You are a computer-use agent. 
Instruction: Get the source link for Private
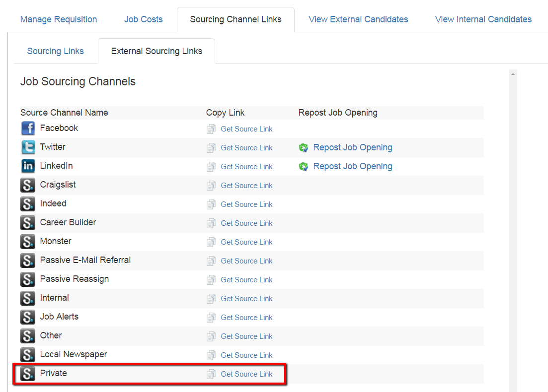[x=246, y=374]
